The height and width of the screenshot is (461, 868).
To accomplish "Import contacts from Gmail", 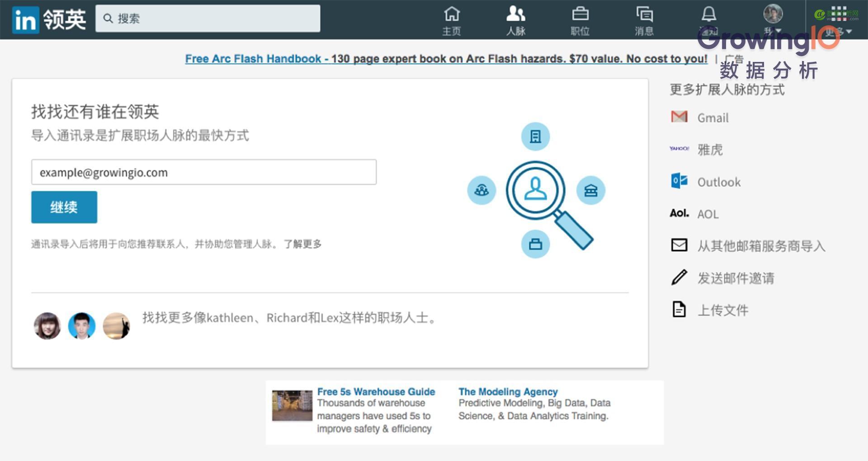I will pos(679,117).
